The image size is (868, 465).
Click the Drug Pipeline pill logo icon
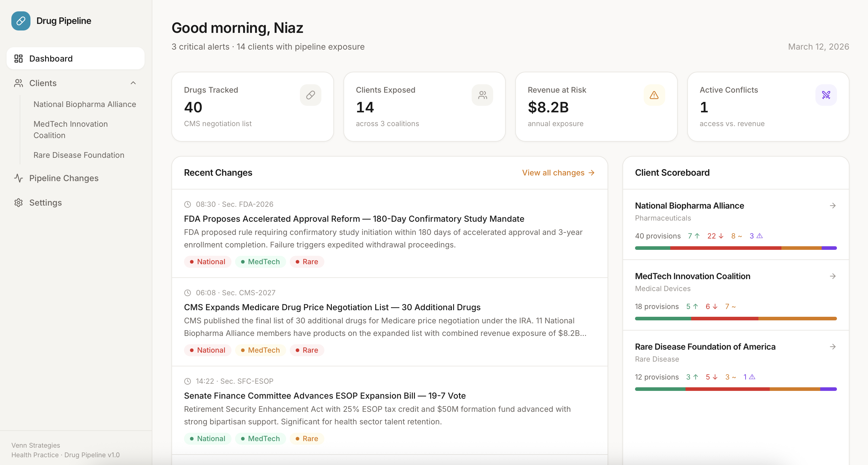(x=21, y=21)
